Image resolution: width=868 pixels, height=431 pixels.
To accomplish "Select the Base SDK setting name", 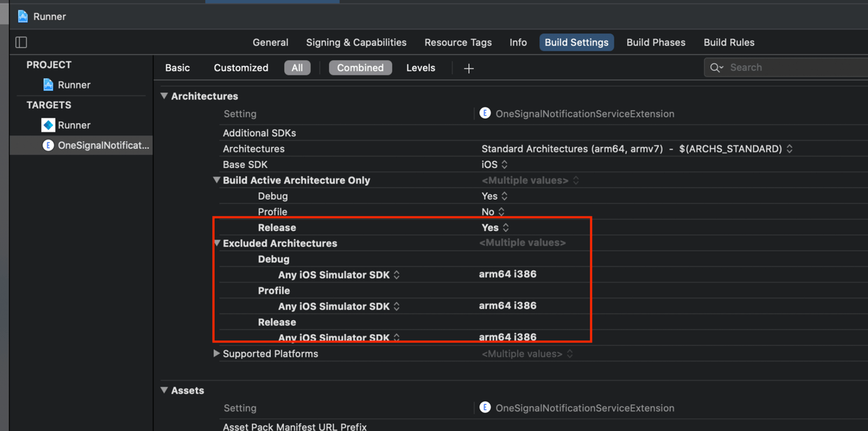I will [245, 165].
